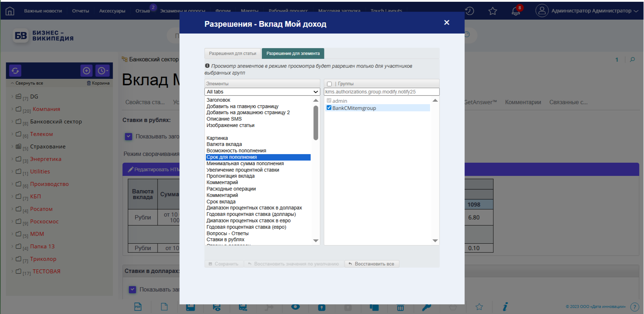644x314 pixels.
Task: Toggle the select-all Группы checkbox
Action: pyautogui.click(x=329, y=84)
